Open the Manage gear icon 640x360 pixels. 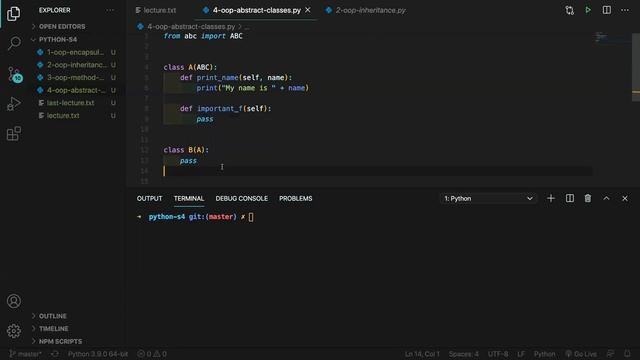[x=14, y=331]
